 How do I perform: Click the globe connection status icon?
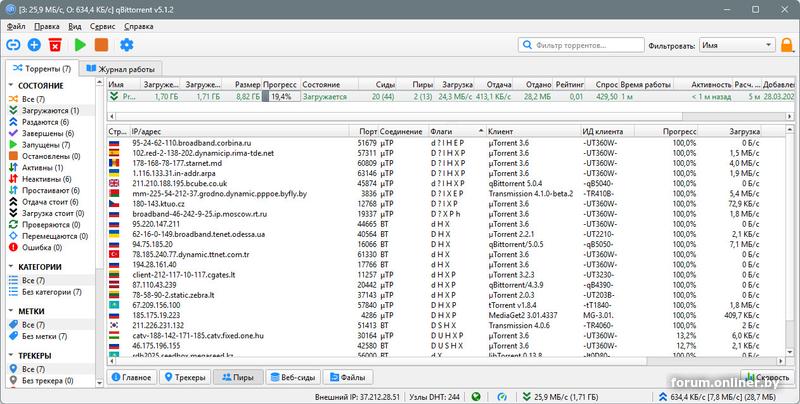475,396
